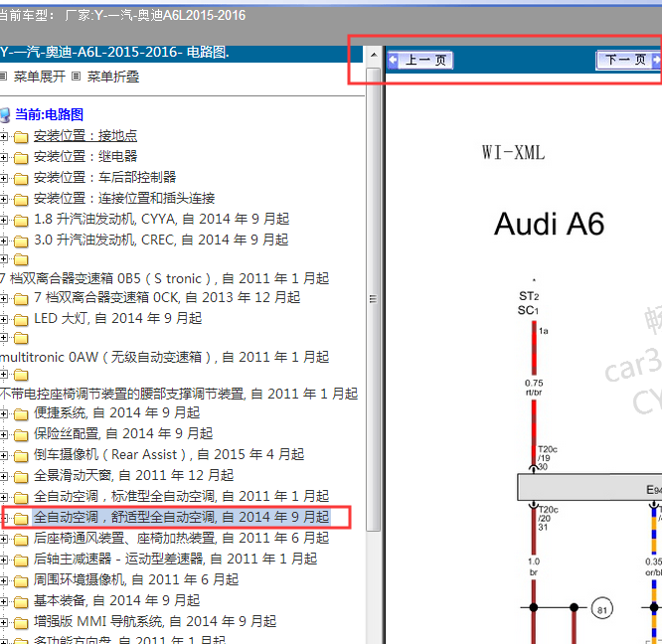The width and height of the screenshot is (662, 644).
Task: Open 安装位置：接地点 entry
Action: click(85, 136)
